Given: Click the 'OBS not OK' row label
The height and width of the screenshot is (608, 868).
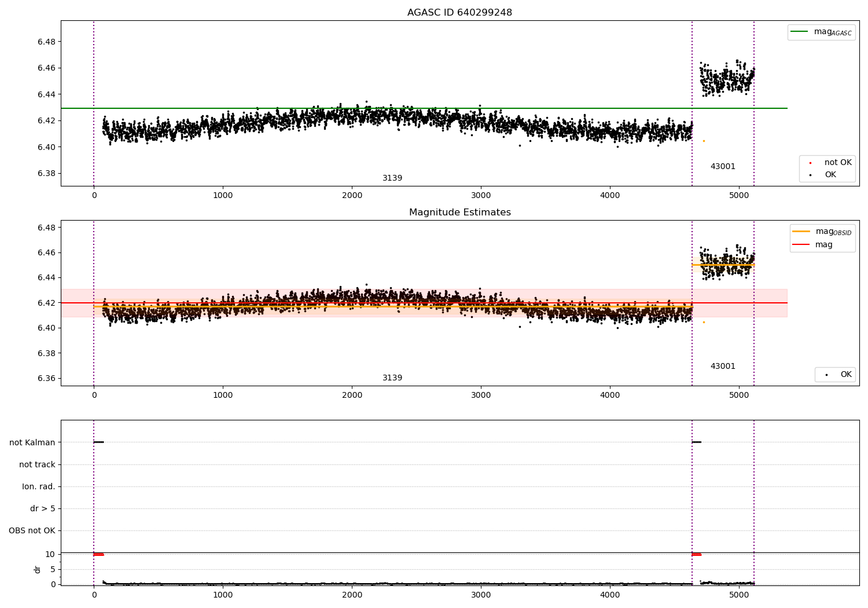Looking at the screenshot, I should [32, 530].
